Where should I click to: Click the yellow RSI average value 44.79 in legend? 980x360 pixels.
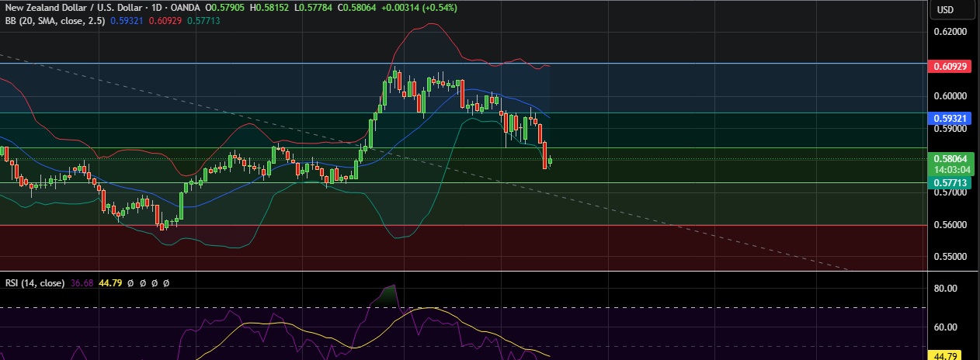[111, 283]
